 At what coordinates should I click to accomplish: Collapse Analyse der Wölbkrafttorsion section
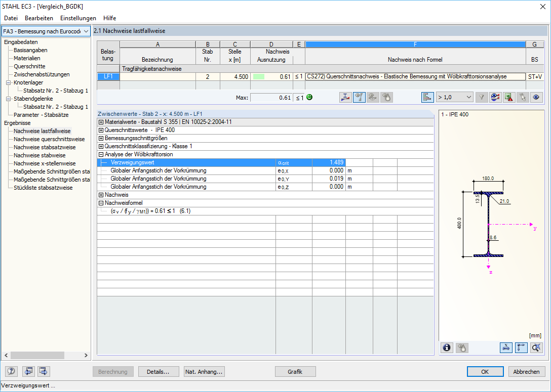(x=101, y=154)
